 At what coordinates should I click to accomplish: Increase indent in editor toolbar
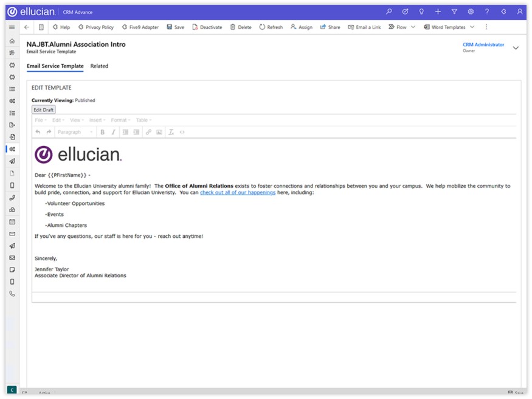(136, 132)
